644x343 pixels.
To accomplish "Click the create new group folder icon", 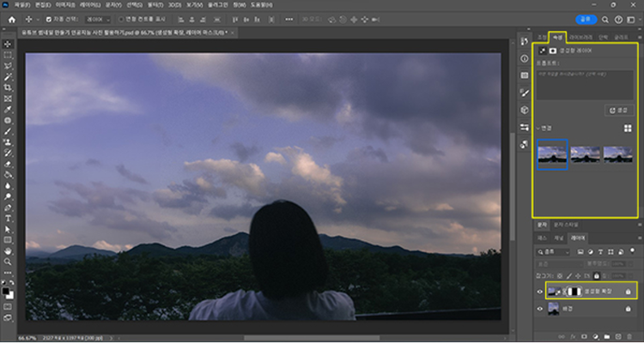I will [x=607, y=336].
